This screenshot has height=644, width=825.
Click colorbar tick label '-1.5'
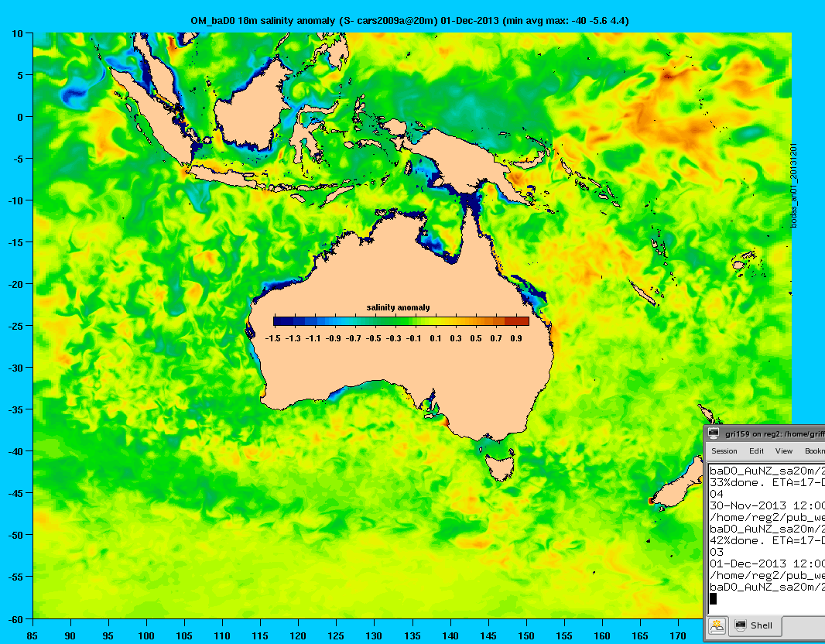(272, 338)
